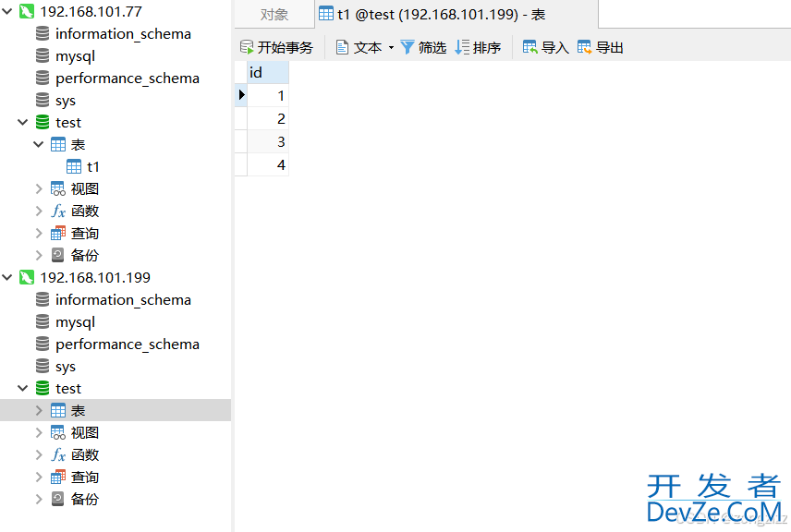Click the row selector arrow beside value 1
Viewport: 791px width, 532px height.
pyautogui.click(x=241, y=95)
